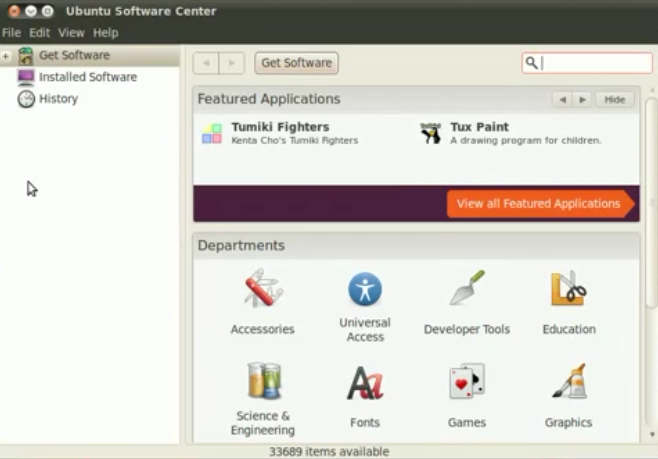The height and width of the screenshot is (459, 658).
Task: Click the Developer Tools label
Action: click(x=467, y=329)
